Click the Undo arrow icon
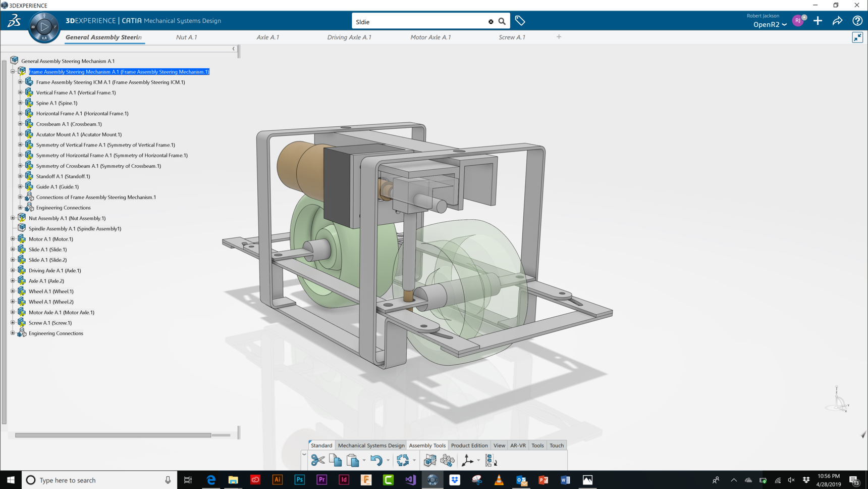The height and width of the screenshot is (489, 868). (x=376, y=460)
